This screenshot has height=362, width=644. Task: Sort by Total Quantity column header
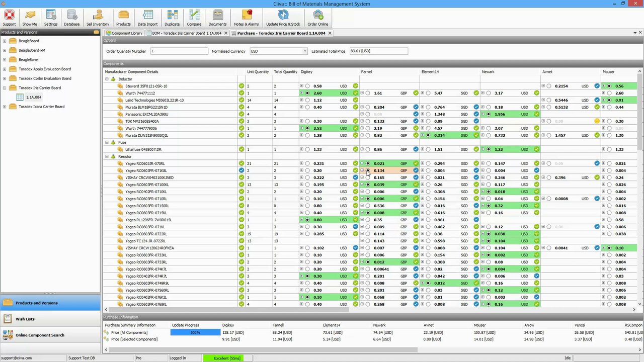285,72
